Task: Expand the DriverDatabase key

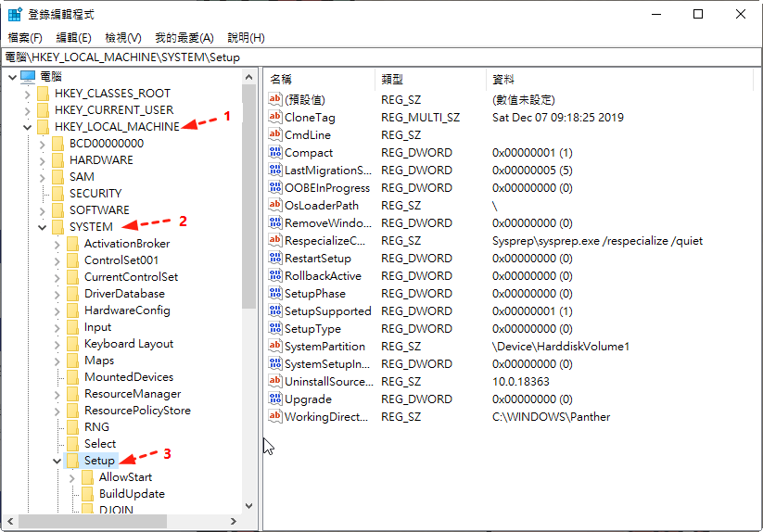Action: click(x=57, y=294)
